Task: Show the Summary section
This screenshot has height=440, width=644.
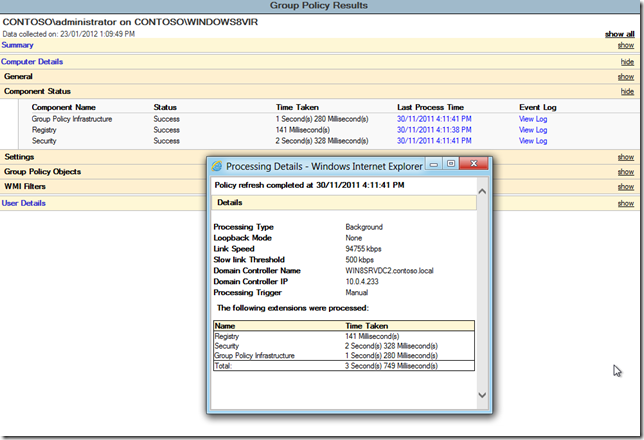Action: click(x=625, y=46)
